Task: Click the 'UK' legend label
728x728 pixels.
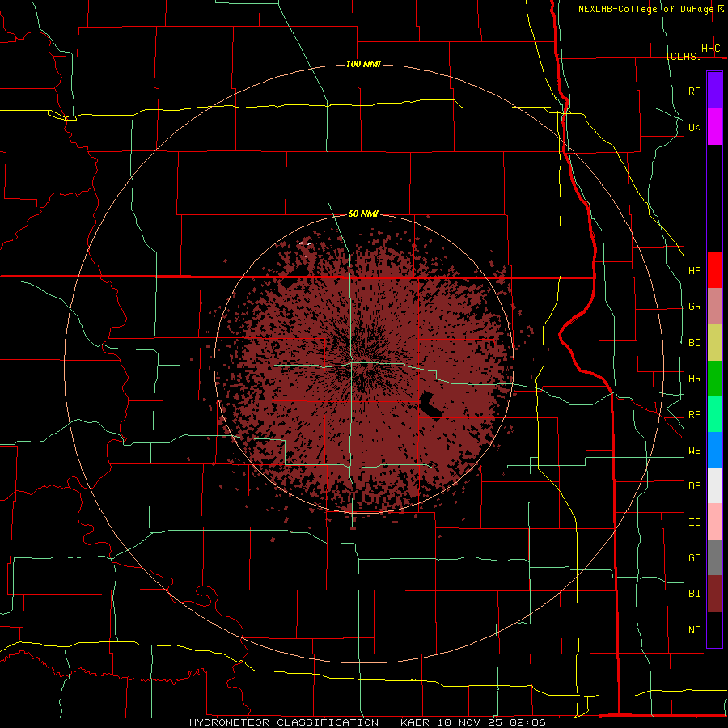Action: 694,127
